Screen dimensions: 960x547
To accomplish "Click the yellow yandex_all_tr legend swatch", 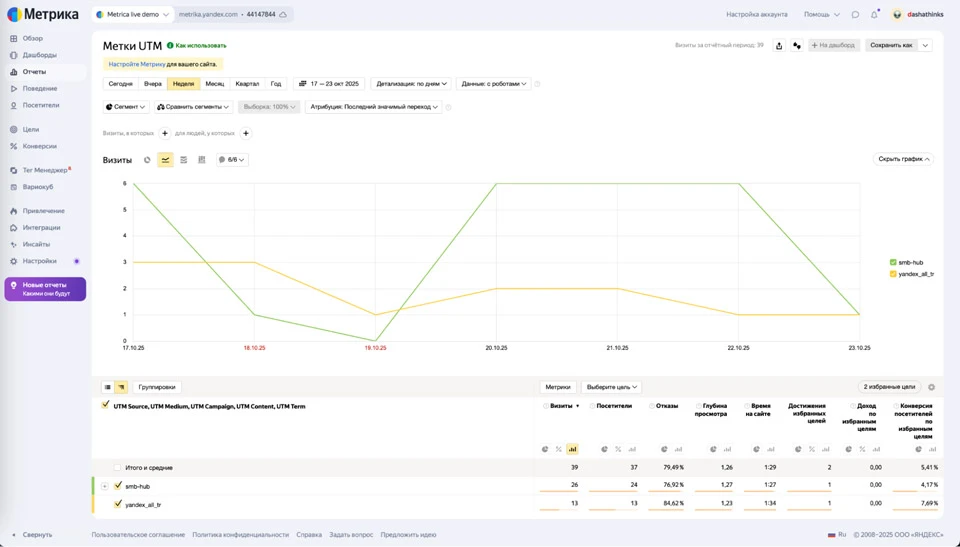I will click(x=893, y=274).
